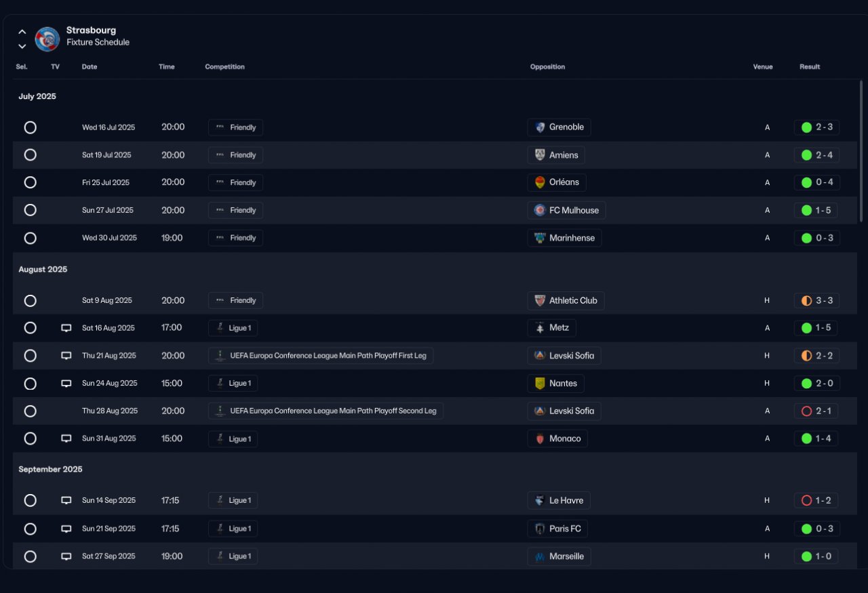Click the Marseille club crest
The image size is (868, 593).
click(x=540, y=556)
